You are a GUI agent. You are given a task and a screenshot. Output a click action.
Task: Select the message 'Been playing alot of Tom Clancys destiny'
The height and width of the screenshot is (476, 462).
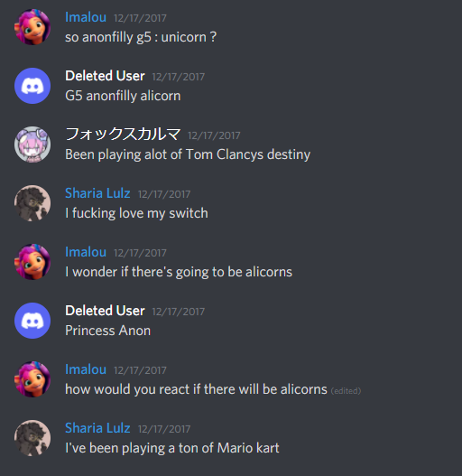(x=188, y=154)
